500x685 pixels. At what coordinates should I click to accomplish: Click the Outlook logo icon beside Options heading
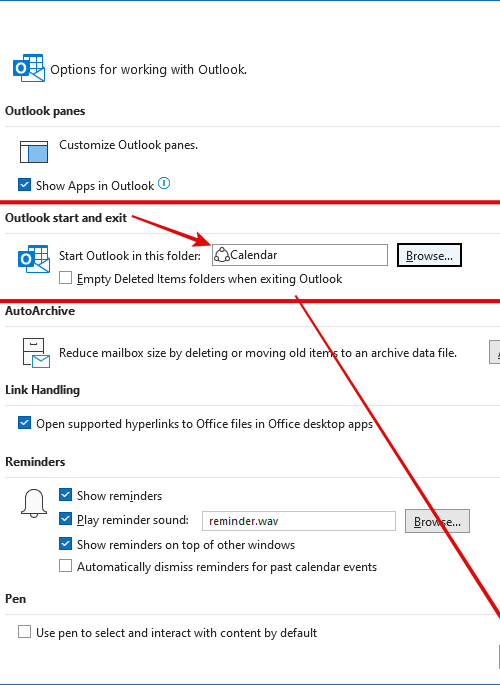tap(29, 68)
